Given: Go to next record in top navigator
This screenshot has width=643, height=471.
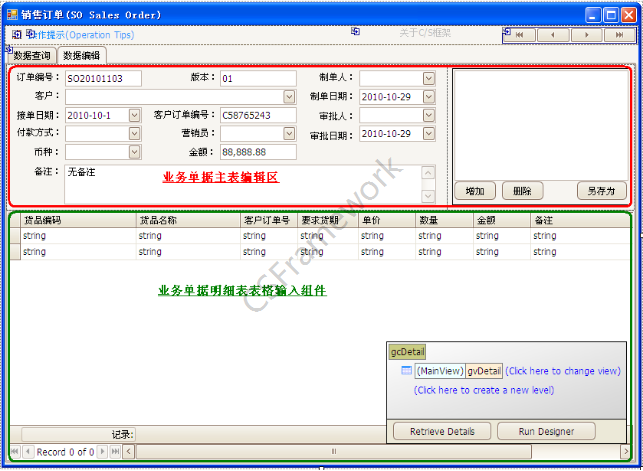Looking at the screenshot, I should coord(586,35).
